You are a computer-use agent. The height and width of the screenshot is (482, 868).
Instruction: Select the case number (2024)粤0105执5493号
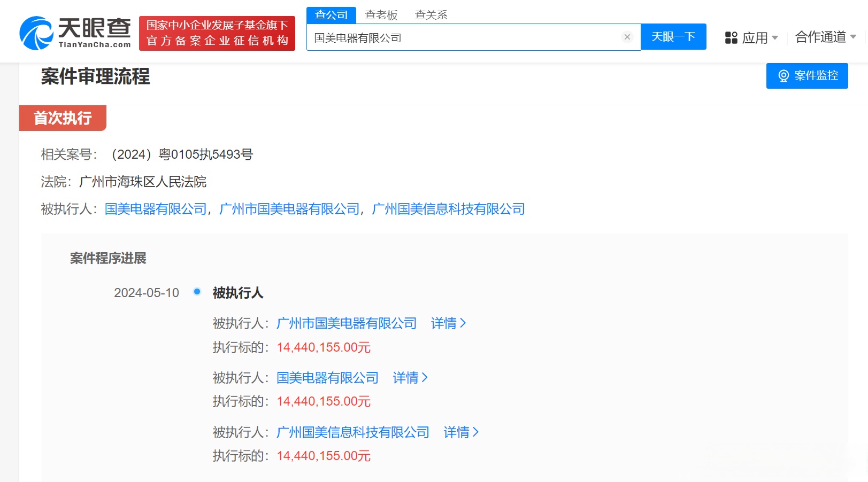click(x=180, y=154)
